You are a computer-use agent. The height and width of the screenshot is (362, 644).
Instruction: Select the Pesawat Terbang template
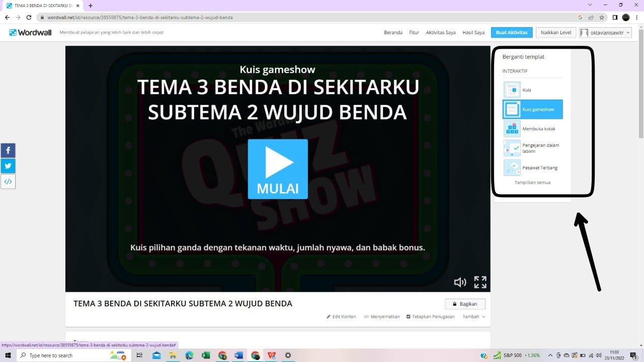click(x=533, y=167)
